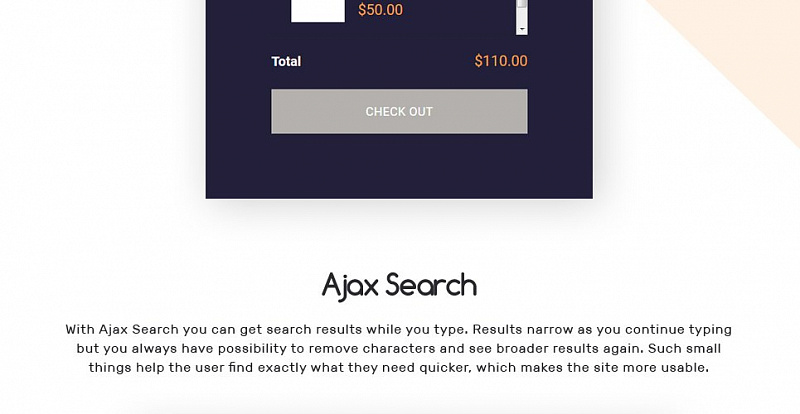Click dark cart area left of Total label

238,61
